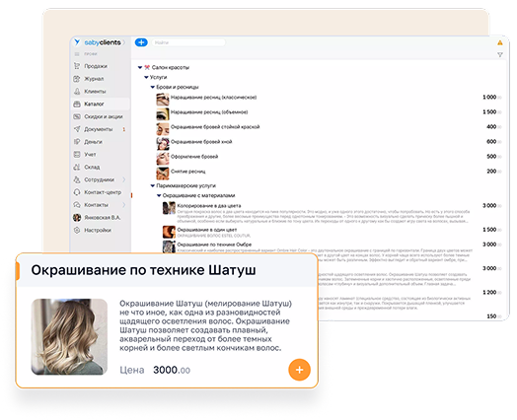
Task: Click the sabyclients logo
Action: 98,42
